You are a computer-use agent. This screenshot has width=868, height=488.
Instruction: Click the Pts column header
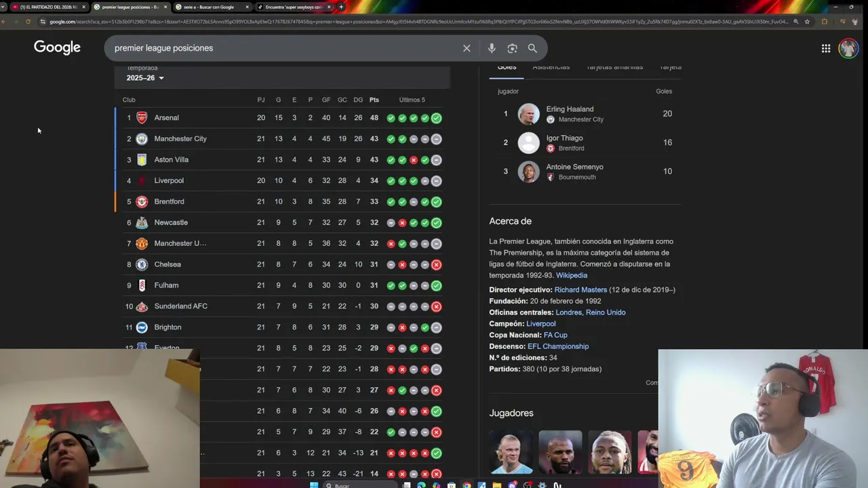click(x=374, y=100)
